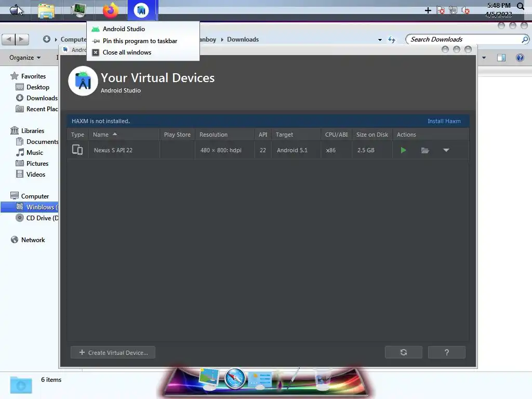The image size is (532, 399).
Task: Click the search magnifier in top bar
Action: coord(521,6)
